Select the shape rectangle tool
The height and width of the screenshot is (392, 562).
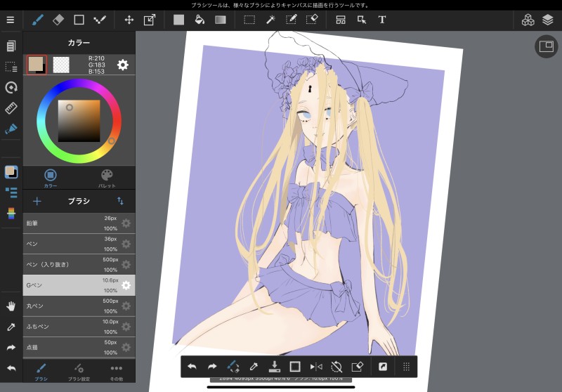pos(79,20)
